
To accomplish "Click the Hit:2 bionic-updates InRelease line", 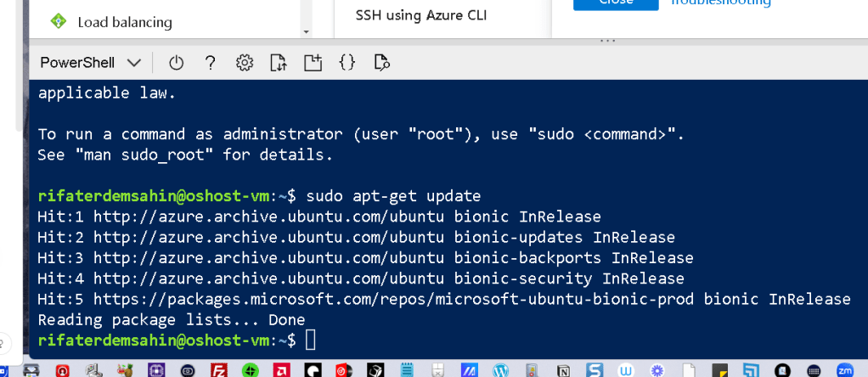I will click(x=356, y=238).
